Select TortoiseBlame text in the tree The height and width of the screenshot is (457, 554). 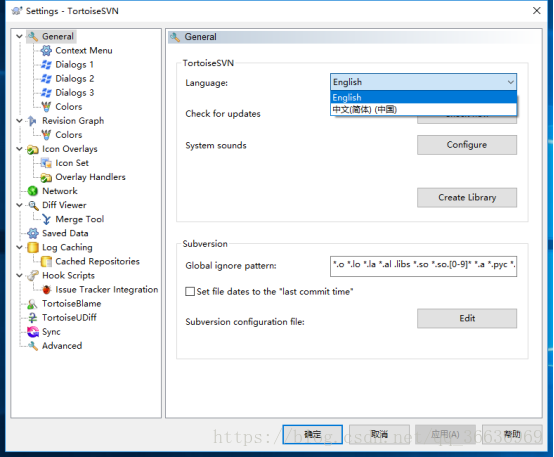pyautogui.click(x=72, y=304)
